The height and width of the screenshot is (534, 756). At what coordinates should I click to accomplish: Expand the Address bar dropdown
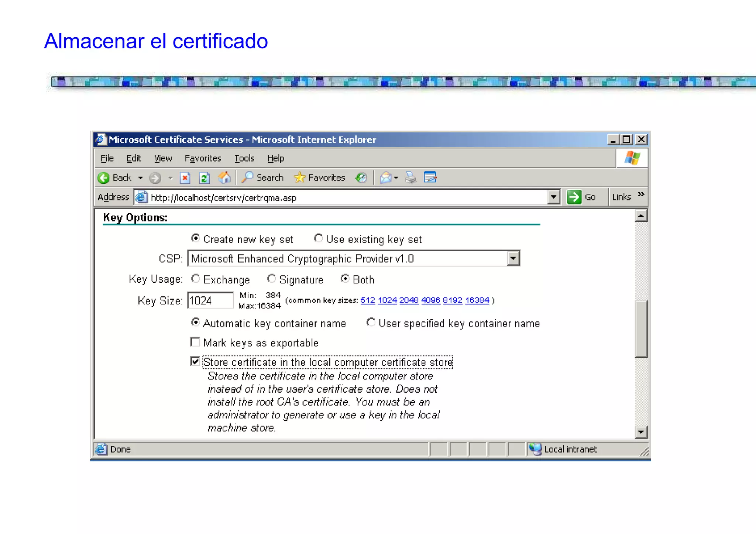tap(553, 197)
